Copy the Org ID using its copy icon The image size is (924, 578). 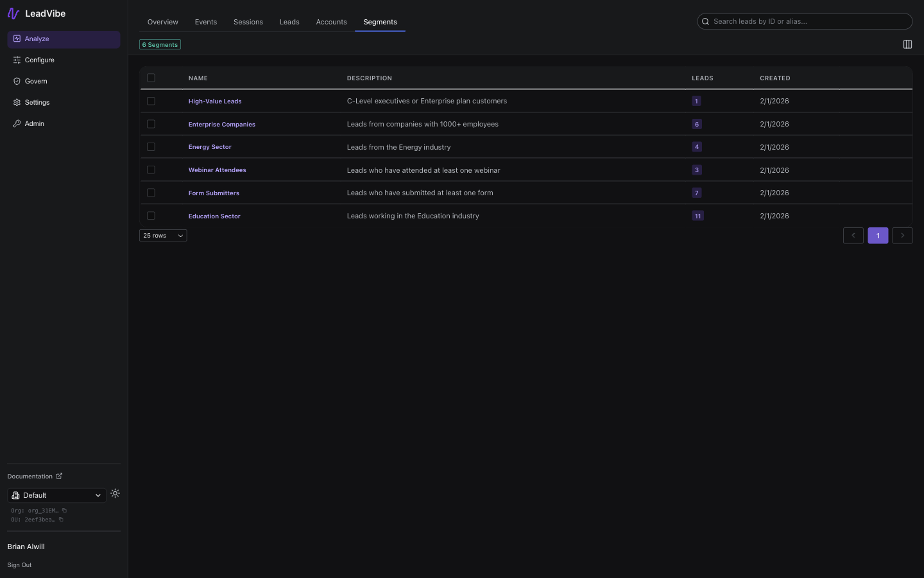(x=64, y=511)
